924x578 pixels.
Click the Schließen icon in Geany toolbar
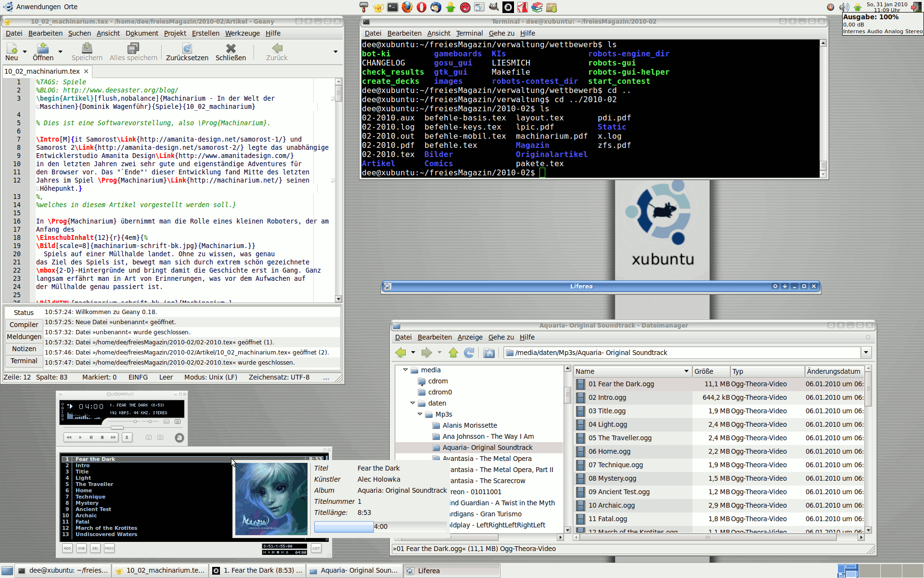click(231, 49)
